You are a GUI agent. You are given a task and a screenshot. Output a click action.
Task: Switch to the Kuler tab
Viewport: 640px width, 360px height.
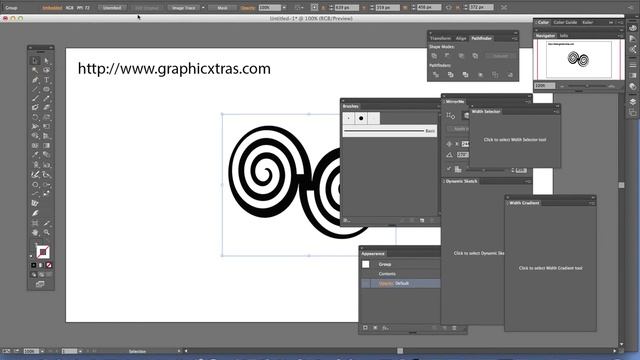(x=588, y=22)
